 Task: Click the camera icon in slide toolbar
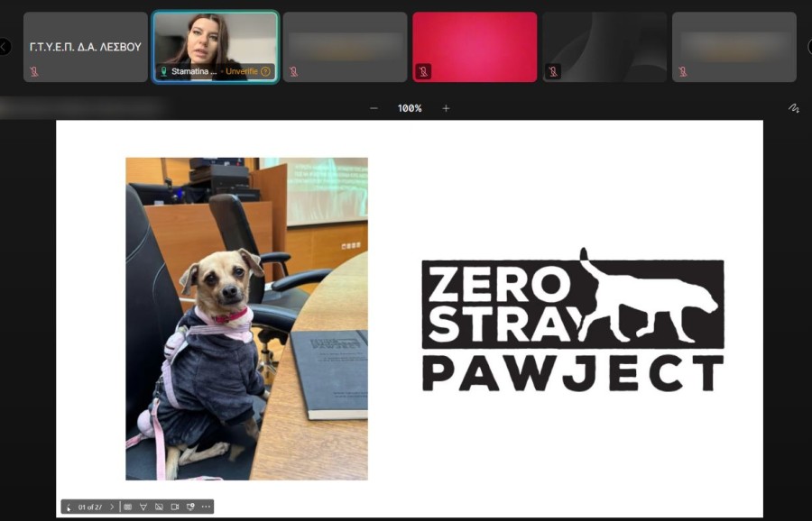[x=175, y=507]
